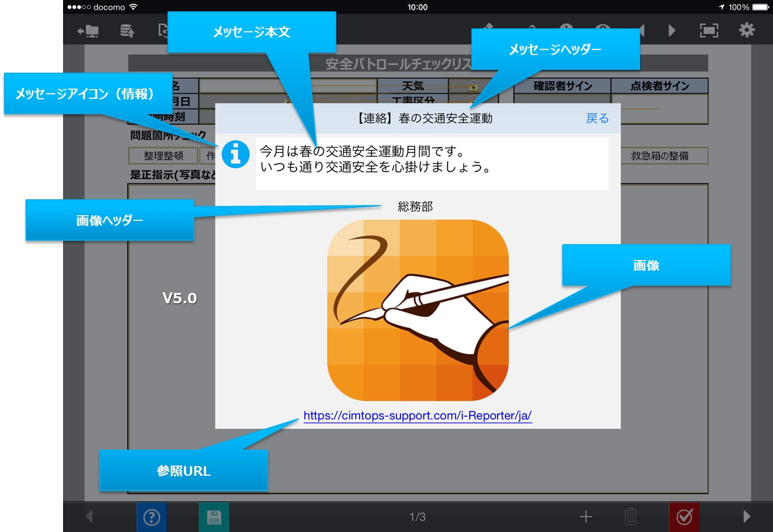The height and width of the screenshot is (532, 773).
Task: Tap the database upload icon in top toolbar
Action: pyautogui.click(x=127, y=31)
